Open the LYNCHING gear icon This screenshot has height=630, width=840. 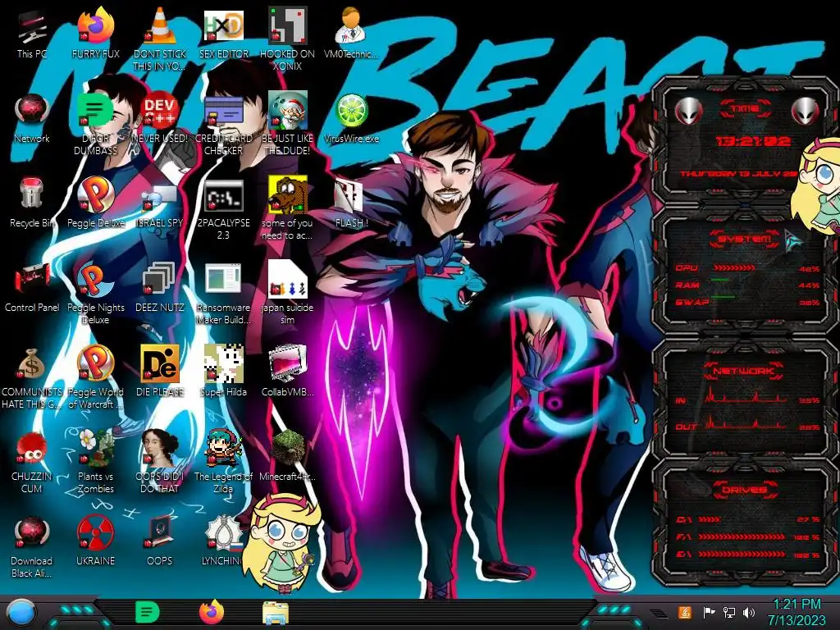tap(223, 541)
